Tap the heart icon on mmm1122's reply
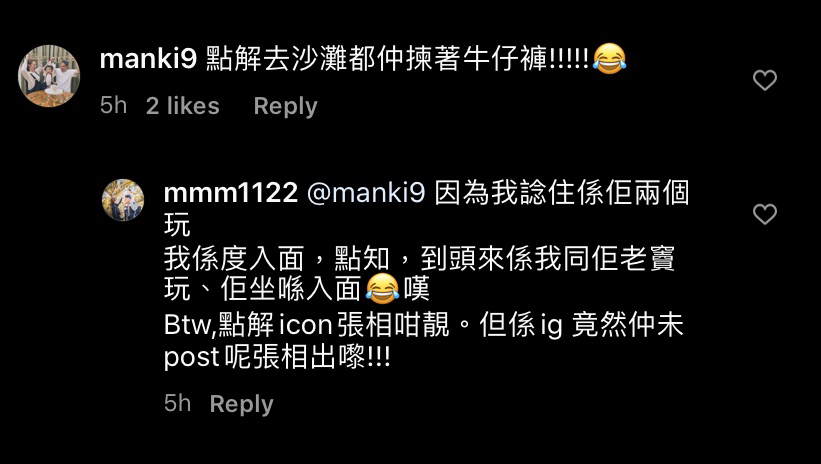Image resolution: width=821 pixels, height=464 pixels. click(x=765, y=214)
